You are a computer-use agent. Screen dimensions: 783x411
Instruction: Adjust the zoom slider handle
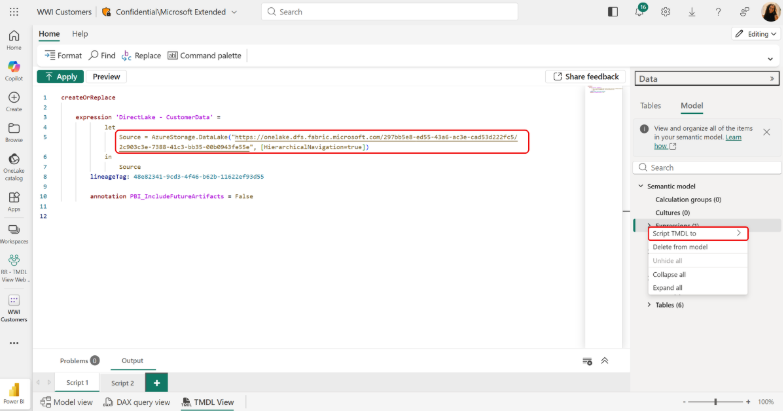[716, 402]
